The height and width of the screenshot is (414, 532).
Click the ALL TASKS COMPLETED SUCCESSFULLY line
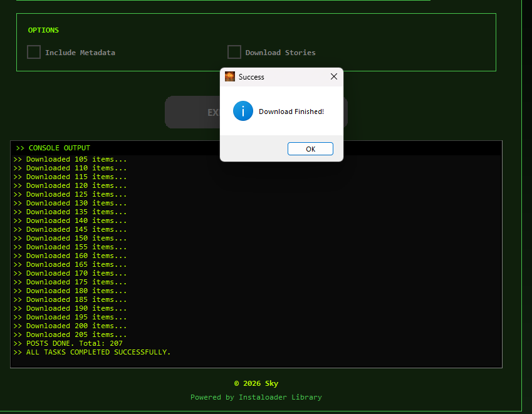(92, 352)
